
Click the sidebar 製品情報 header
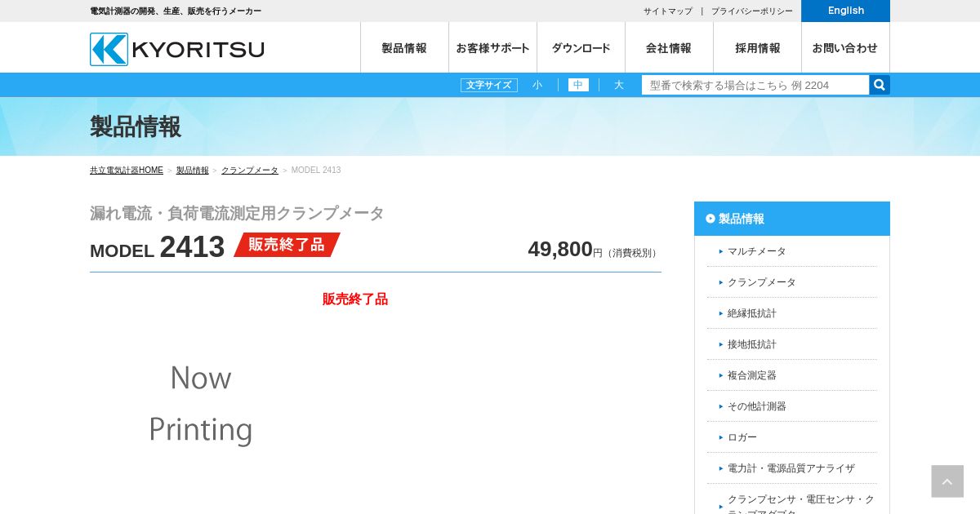[792, 219]
